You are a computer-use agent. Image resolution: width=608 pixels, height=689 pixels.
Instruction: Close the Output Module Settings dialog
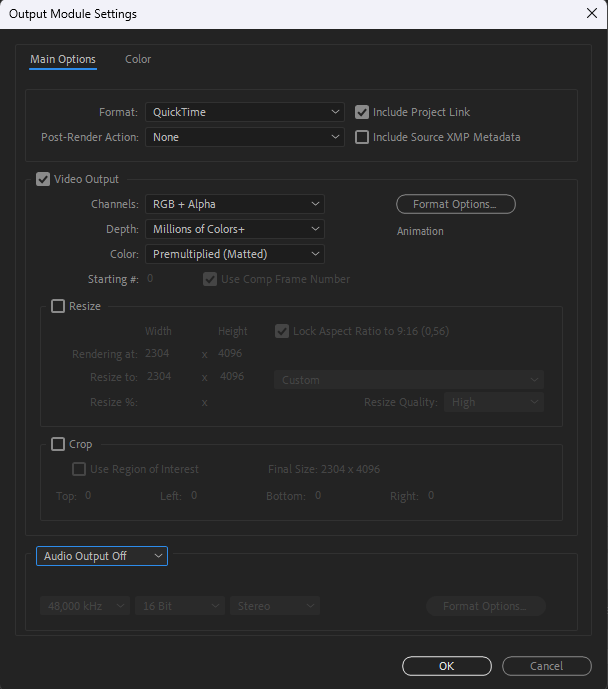590,14
